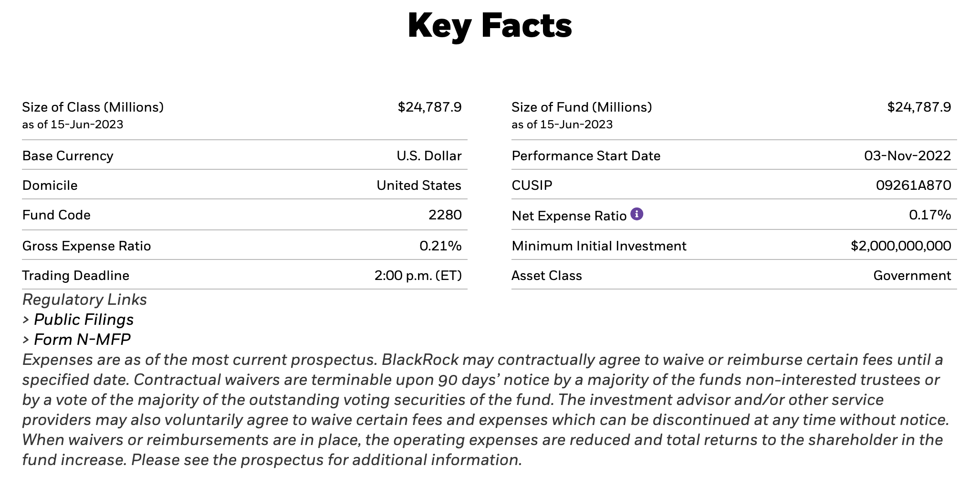Click the Net Expense Ratio 0.17% value
The image size is (980, 497).
point(929,215)
